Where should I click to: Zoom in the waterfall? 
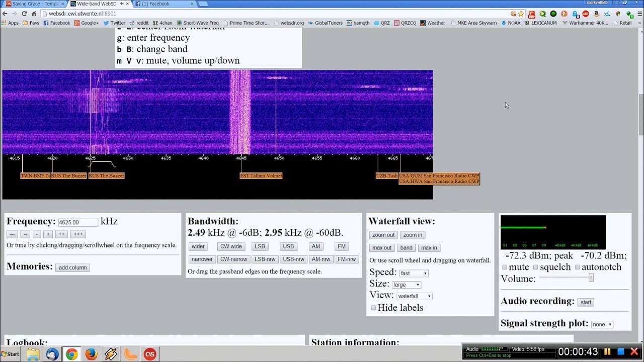(413, 235)
